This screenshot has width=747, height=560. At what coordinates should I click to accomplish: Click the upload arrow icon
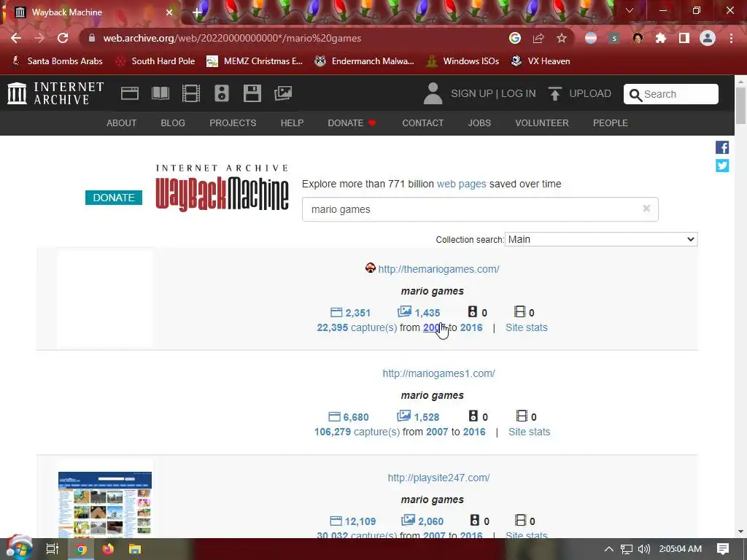pos(554,93)
